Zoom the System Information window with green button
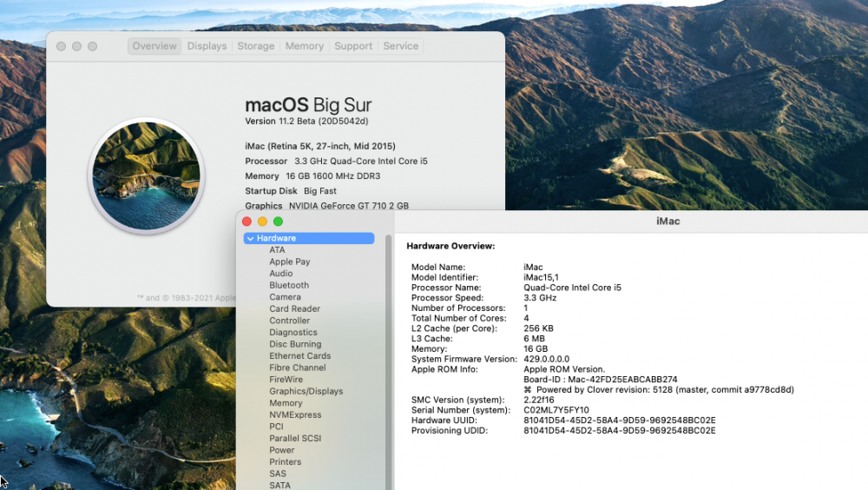This screenshot has width=868, height=490. coord(278,222)
